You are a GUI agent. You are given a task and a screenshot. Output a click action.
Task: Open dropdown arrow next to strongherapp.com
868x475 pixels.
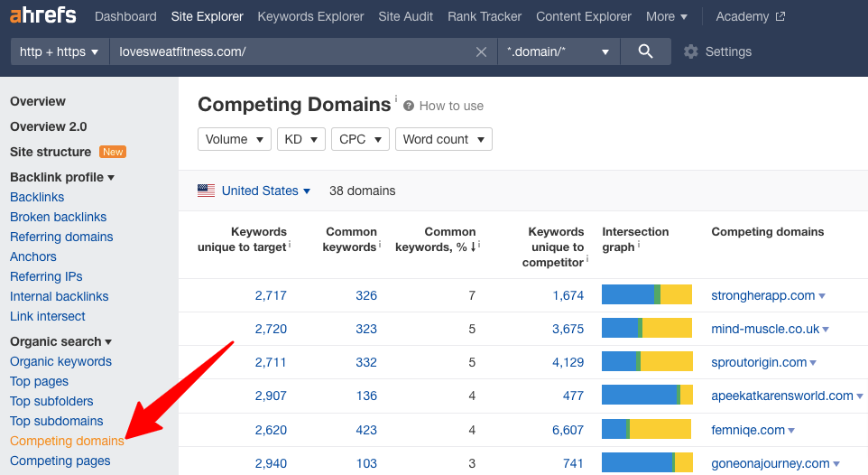[x=822, y=296]
